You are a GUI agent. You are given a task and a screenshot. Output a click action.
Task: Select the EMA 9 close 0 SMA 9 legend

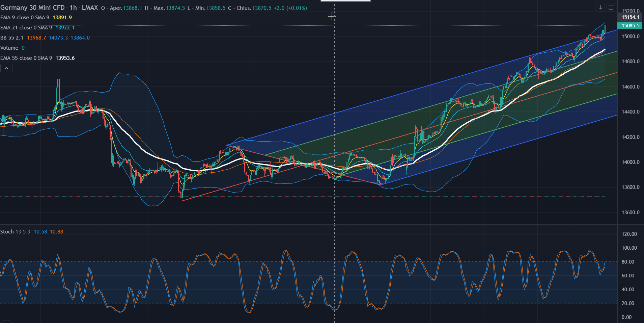click(25, 18)
